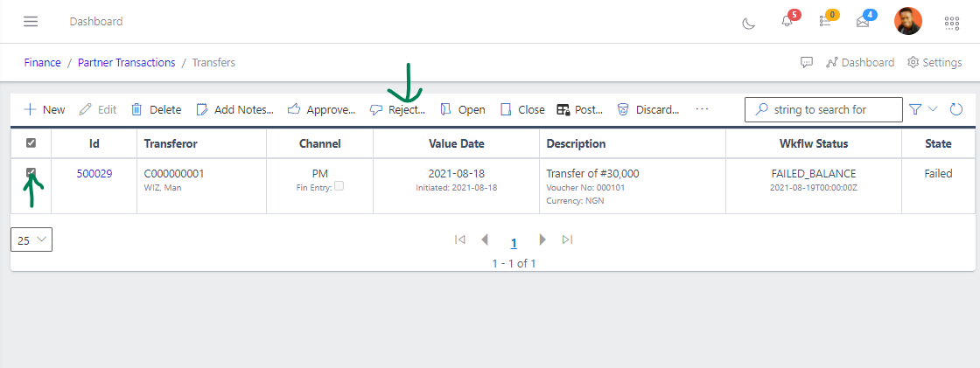This screenshot has width=980, height=368.
Task: Click the Close toolbar button
Action: tap(522, 109)
